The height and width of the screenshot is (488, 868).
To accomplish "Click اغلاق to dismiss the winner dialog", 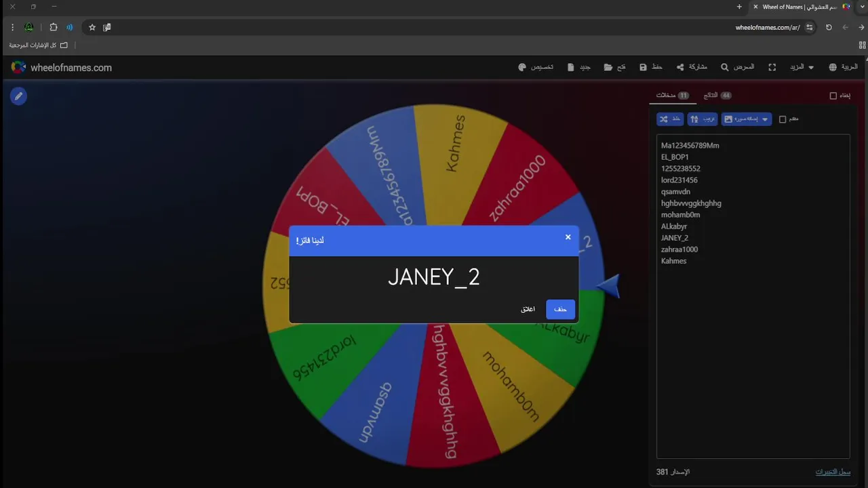I will coord(528,309).
